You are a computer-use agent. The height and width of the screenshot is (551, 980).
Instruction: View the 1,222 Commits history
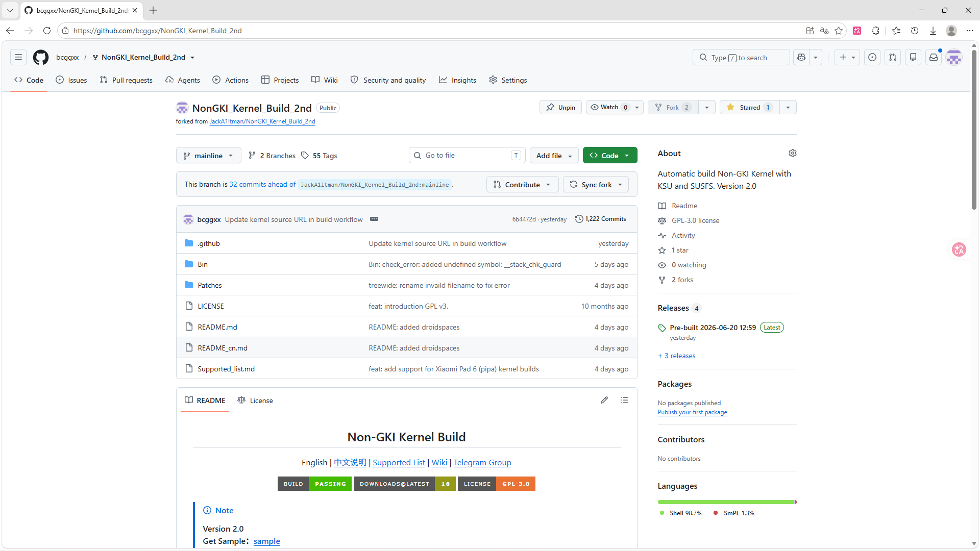click(600, 219)
